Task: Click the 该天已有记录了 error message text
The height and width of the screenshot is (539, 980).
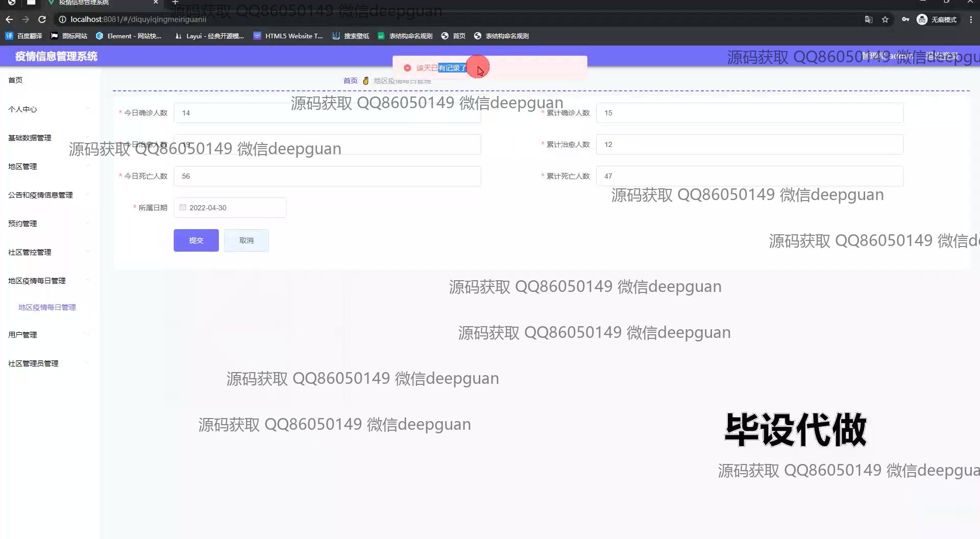Action: point(442,68)
